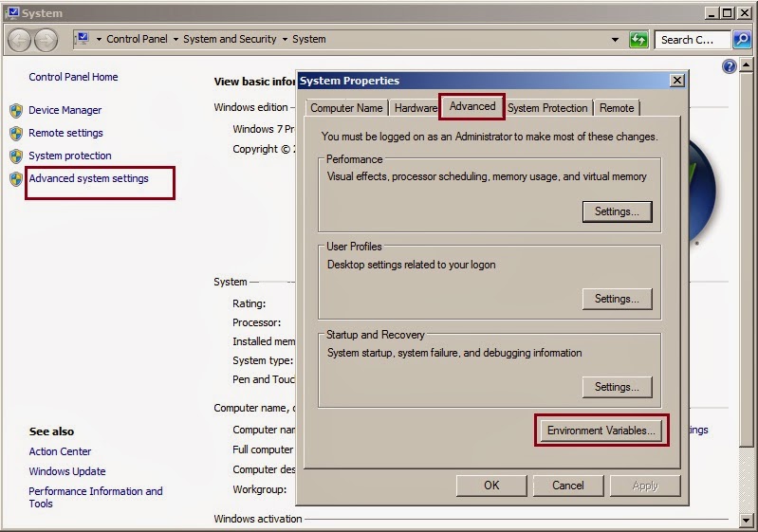Image resolution: width=758 pixels, height=532 pixels.
Task: Open the System Protection tab
Action: point(547,108)
